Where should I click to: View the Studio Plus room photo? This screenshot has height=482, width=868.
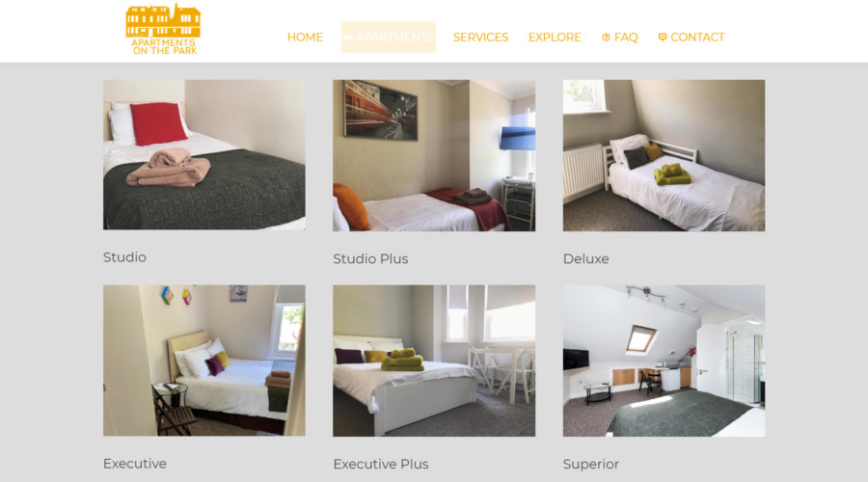(434, 155)
